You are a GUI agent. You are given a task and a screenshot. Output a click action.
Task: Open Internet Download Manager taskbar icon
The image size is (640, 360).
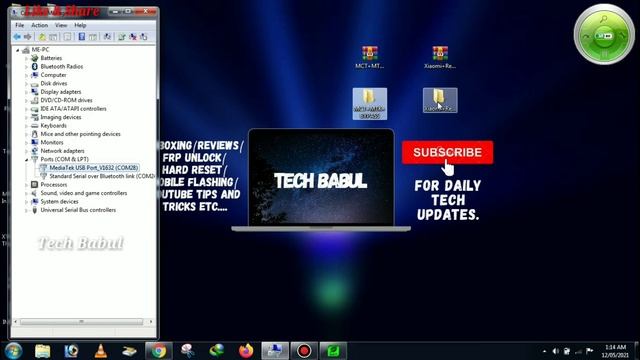217,351
